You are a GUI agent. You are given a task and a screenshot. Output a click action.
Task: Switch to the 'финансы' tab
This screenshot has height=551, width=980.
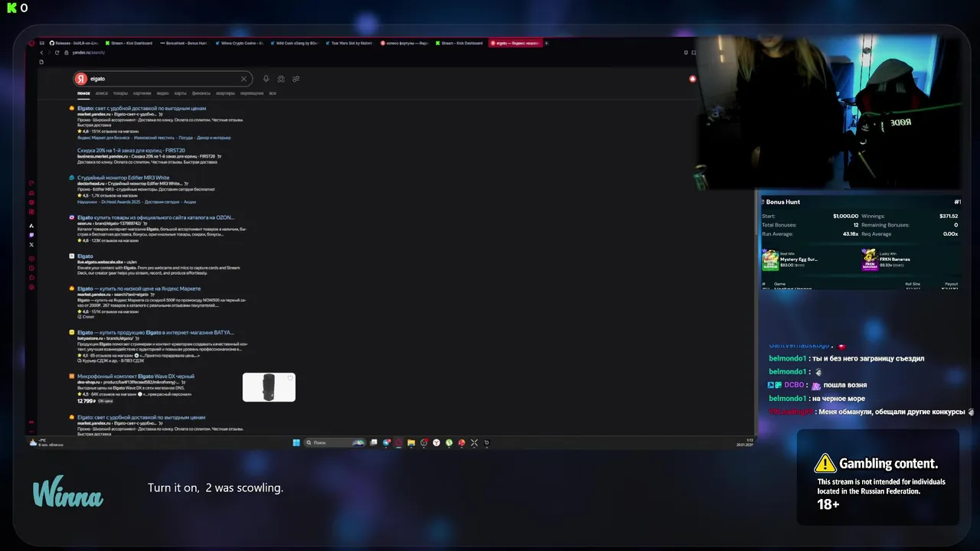tap(201, 93)
